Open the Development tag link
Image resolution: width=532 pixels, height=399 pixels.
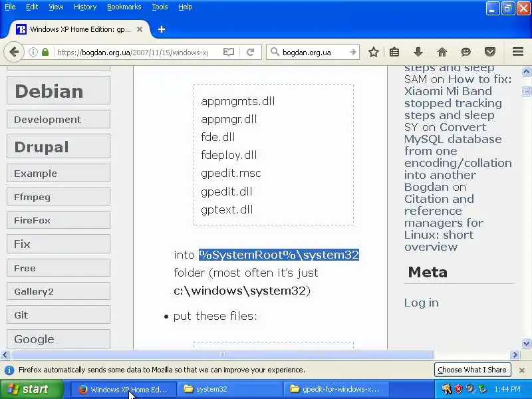click(59, 119)
